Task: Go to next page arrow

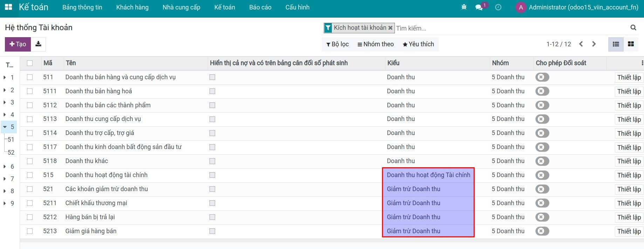Action: tap(594, 44)
